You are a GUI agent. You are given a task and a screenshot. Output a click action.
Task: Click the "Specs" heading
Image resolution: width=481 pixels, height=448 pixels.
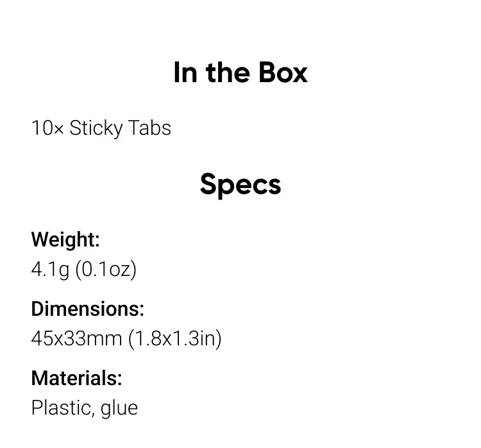coord(240,185)
